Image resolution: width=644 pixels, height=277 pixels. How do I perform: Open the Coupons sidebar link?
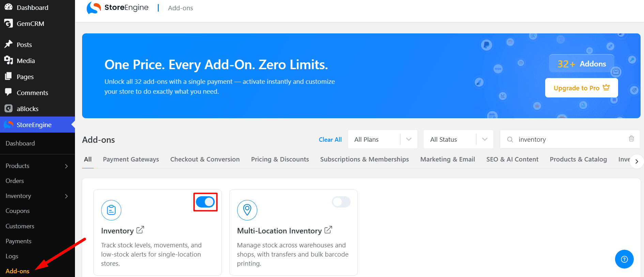(17, 211)
